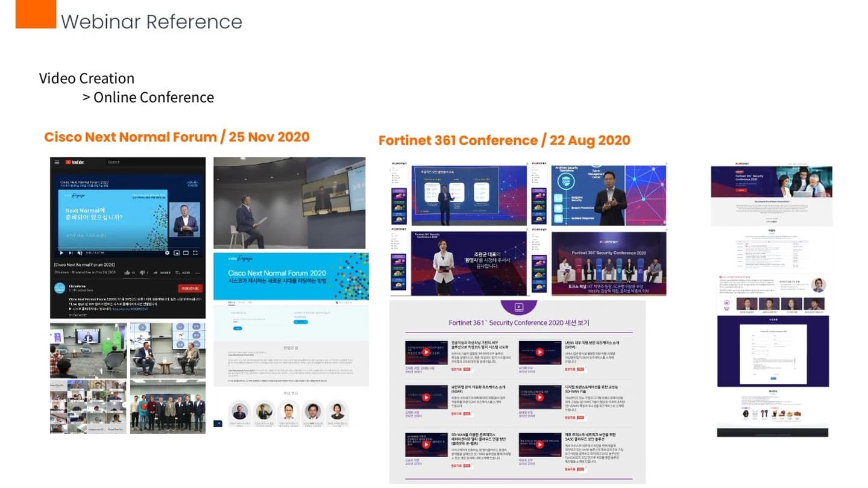Play the Cisco Next Normal Forum video
This screenshot has width=868, height=488.
click(62, 253)
